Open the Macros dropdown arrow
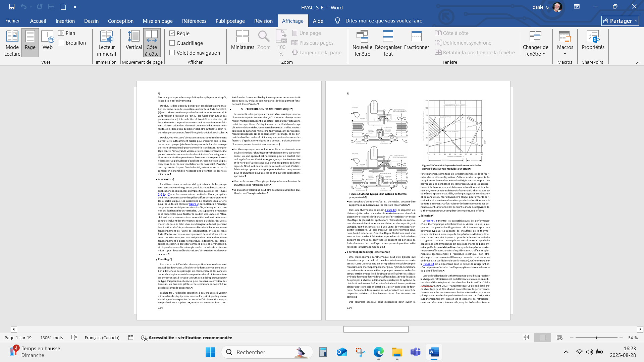The width and height of the screenshot is (644, 362). pos(565,54)
